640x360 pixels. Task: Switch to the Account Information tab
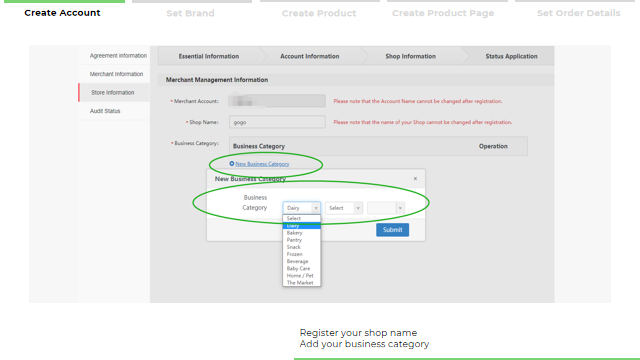click(309, 56)
